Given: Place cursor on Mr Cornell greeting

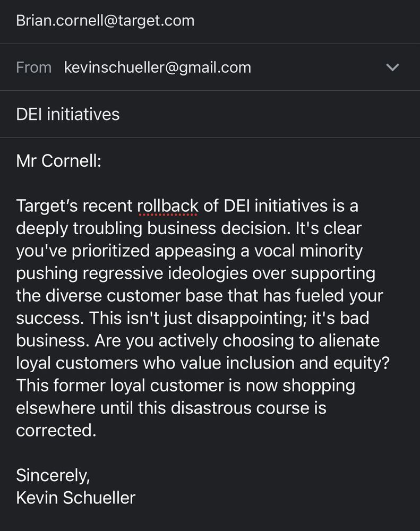Looking at the screenshot, I should [x=58, y=160].
